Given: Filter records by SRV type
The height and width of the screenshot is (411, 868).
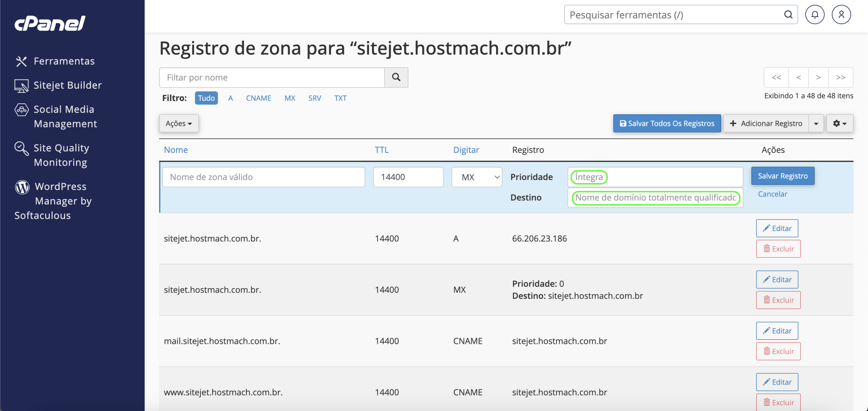Looking at the screenshot, I should 314,98.
